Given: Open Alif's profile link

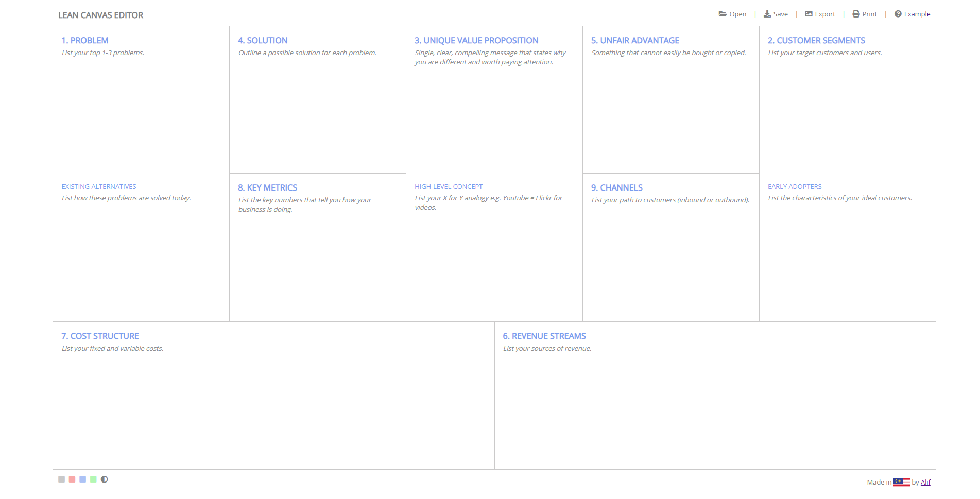Looking at the screenshot, I should click(925, 482).
